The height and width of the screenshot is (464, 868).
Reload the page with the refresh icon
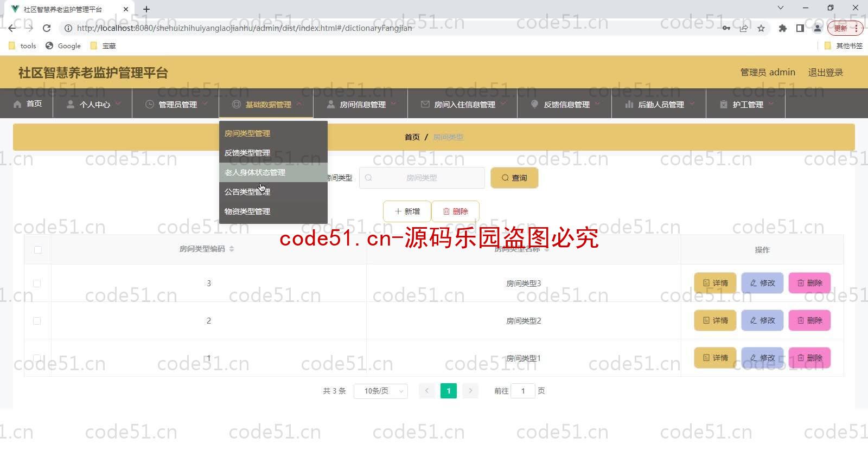[47, 28]
